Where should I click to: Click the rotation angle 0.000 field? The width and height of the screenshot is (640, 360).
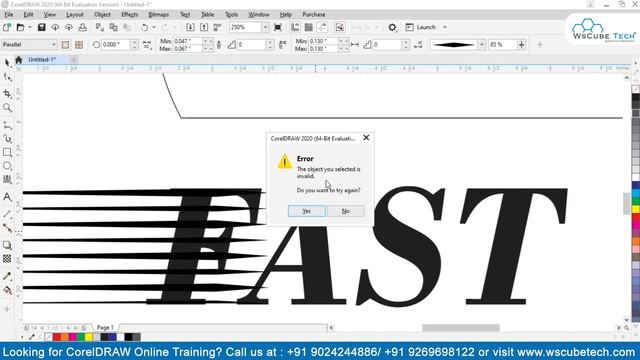click(115, 44)
